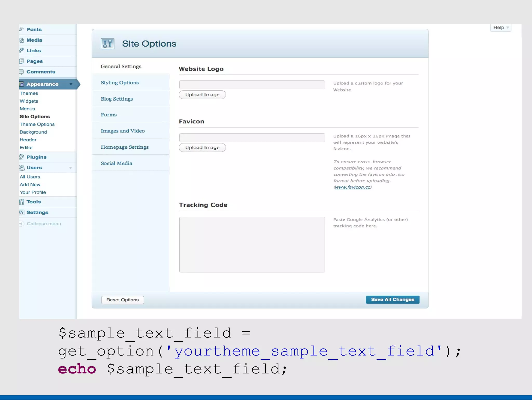Switch to Homepage Settings tab

pyautogui.click(x=131, y=147)
